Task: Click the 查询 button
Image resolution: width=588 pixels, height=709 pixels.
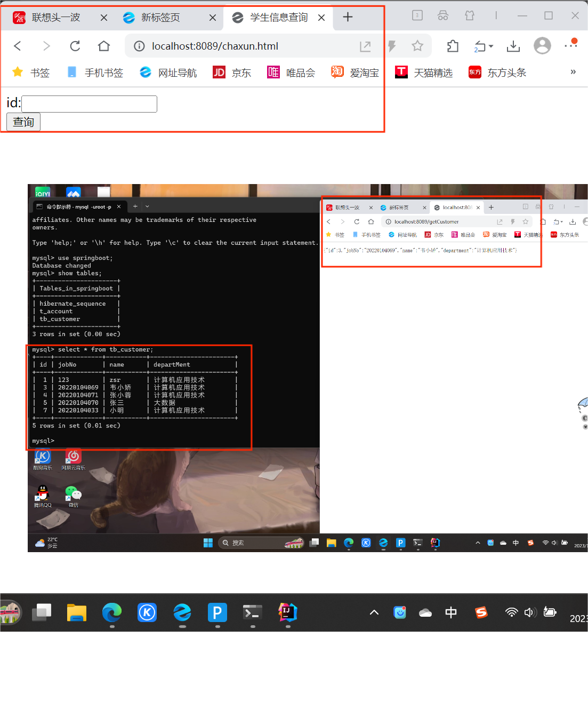Action: point(23,122)
